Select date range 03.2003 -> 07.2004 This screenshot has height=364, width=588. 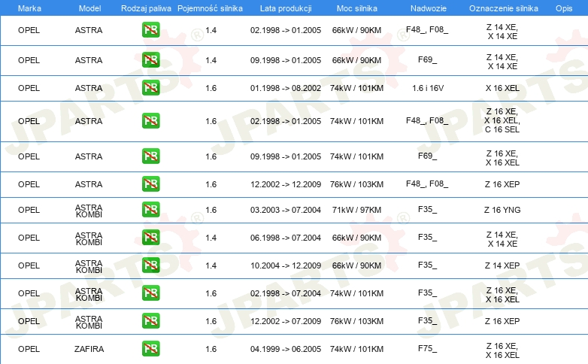pos(286,210)
